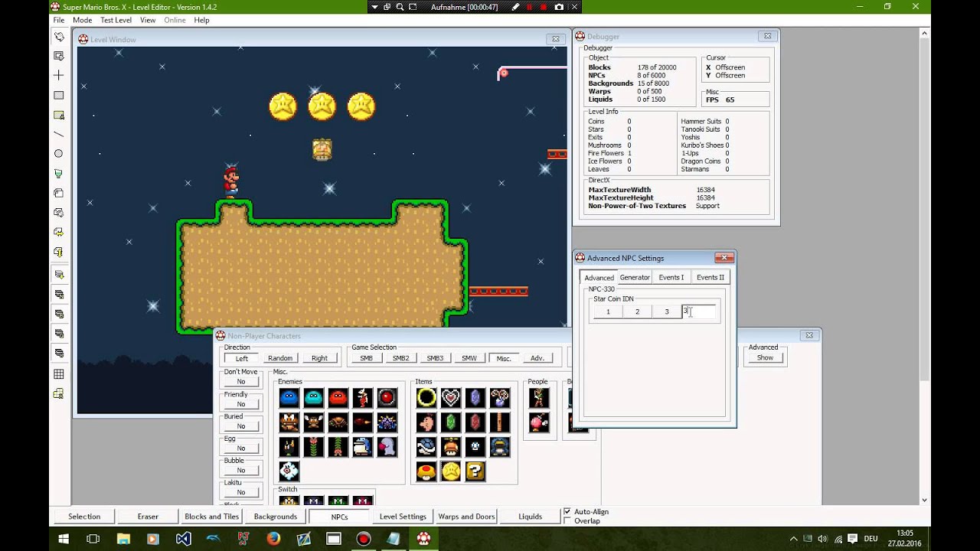Select the circle drawing tool
980x551 pixels.
[x=59, y=154]
